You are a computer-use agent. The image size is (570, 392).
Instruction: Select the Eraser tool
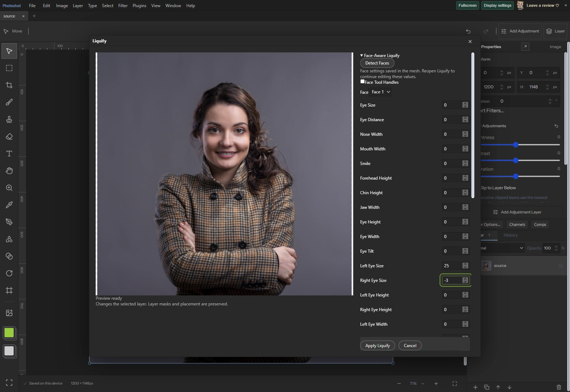[x=9, y=136]
